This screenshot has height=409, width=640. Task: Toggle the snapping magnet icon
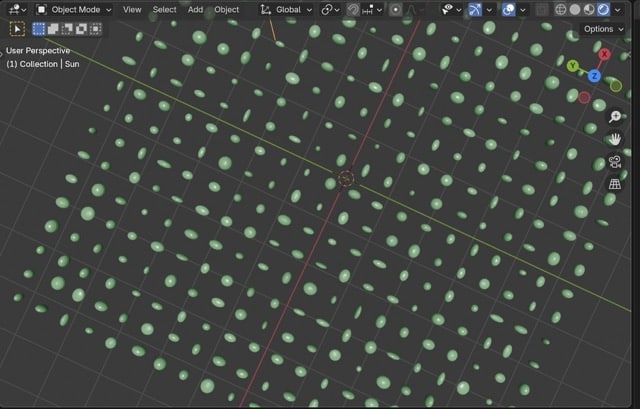[353, 9]
